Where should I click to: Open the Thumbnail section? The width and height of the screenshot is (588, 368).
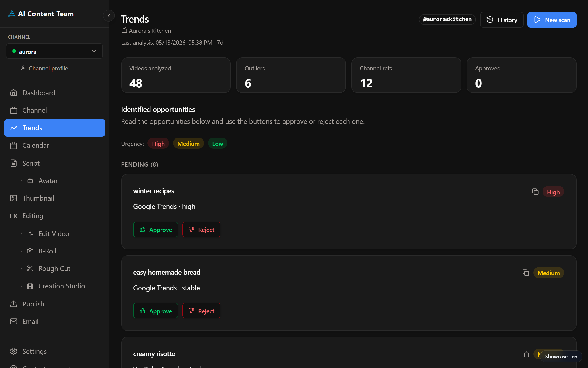pos(55,198)
